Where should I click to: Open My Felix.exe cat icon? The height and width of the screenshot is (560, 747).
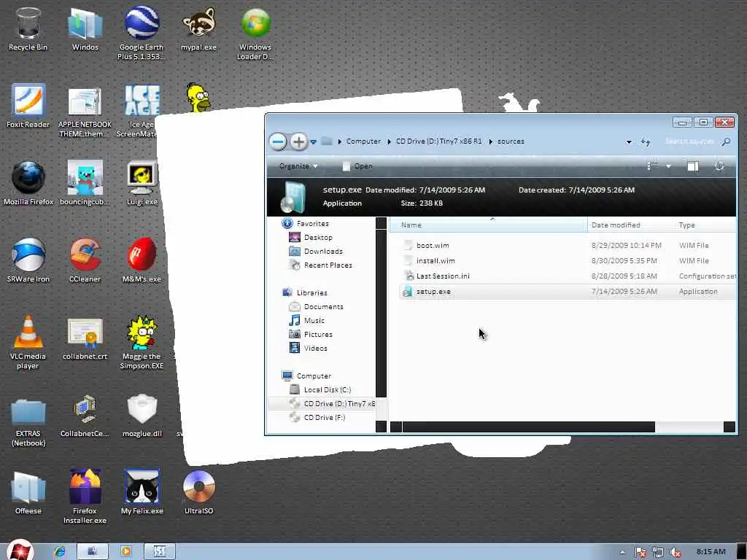pyautogui.click(x=142, y=492)
